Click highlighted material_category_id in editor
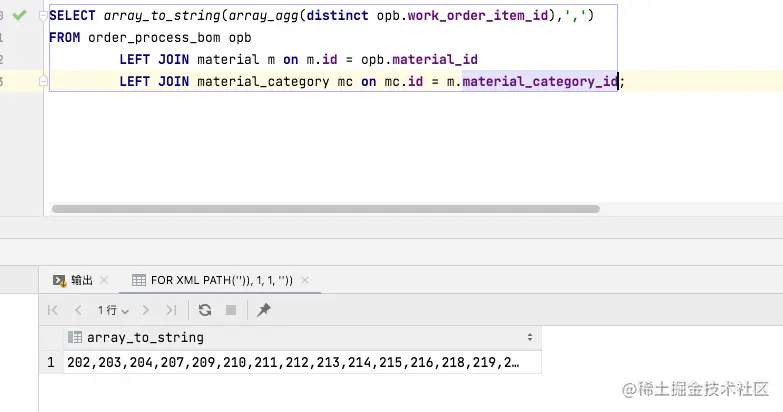783x412 pixels. (540, 81)
